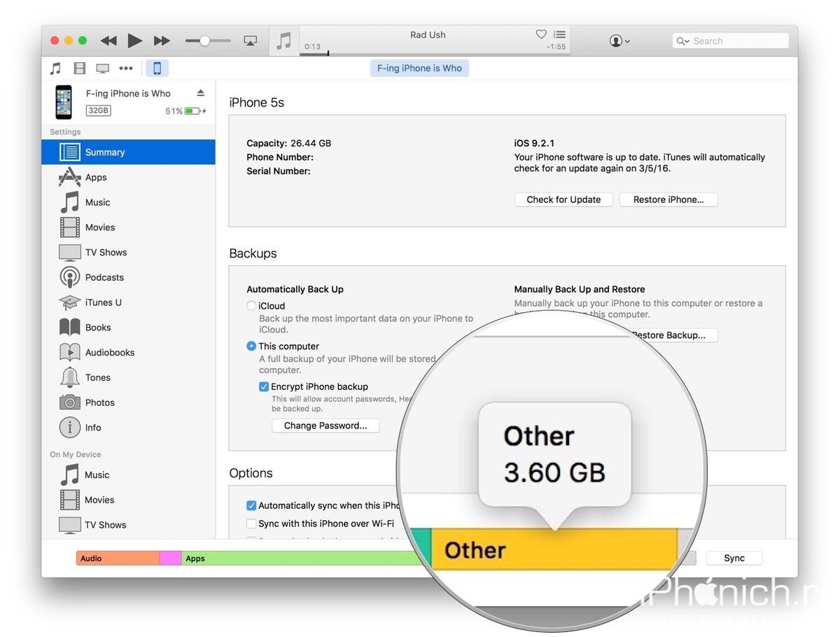Click the Apps storage bar segment
The height and width of the screenshot is (637, 840).
coord(301,558)
